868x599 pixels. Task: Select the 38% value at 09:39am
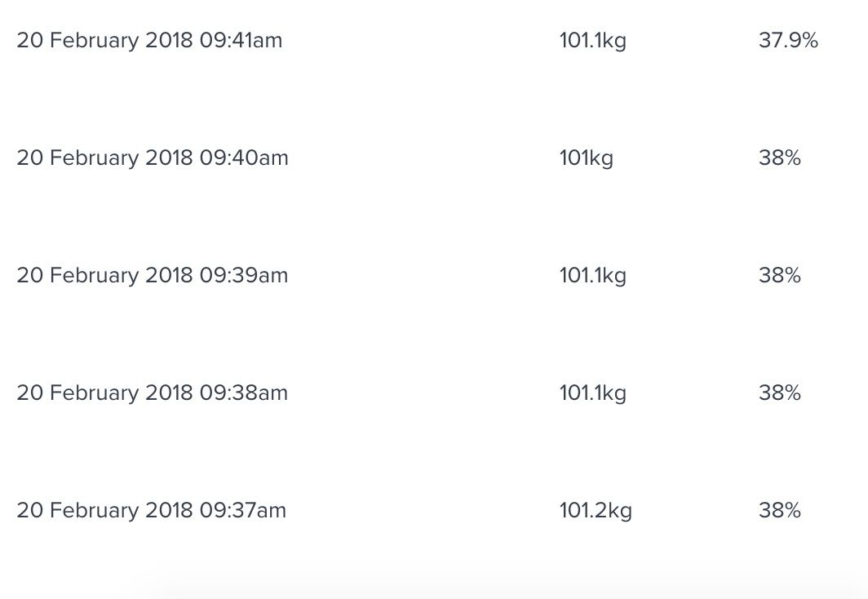(779, 276)
